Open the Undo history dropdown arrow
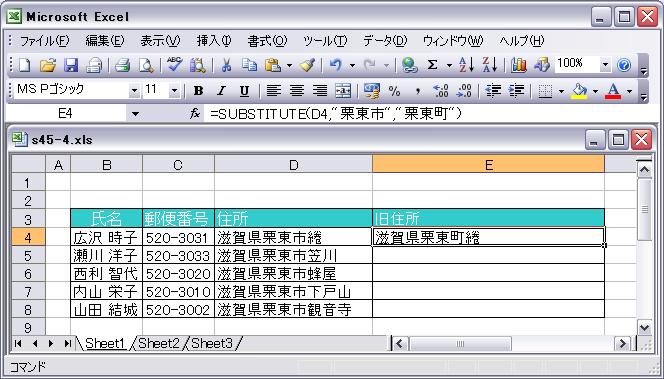The height and width of the screenshot is (379, 664). pos(352,66)
